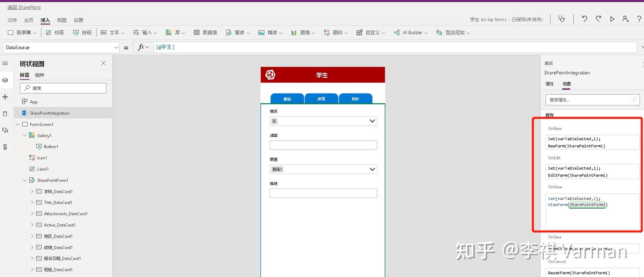The width and height of the screenshot is (644, 277).
Task: Click the Redo icon in top bar
Action: click(x=599, y=19)
